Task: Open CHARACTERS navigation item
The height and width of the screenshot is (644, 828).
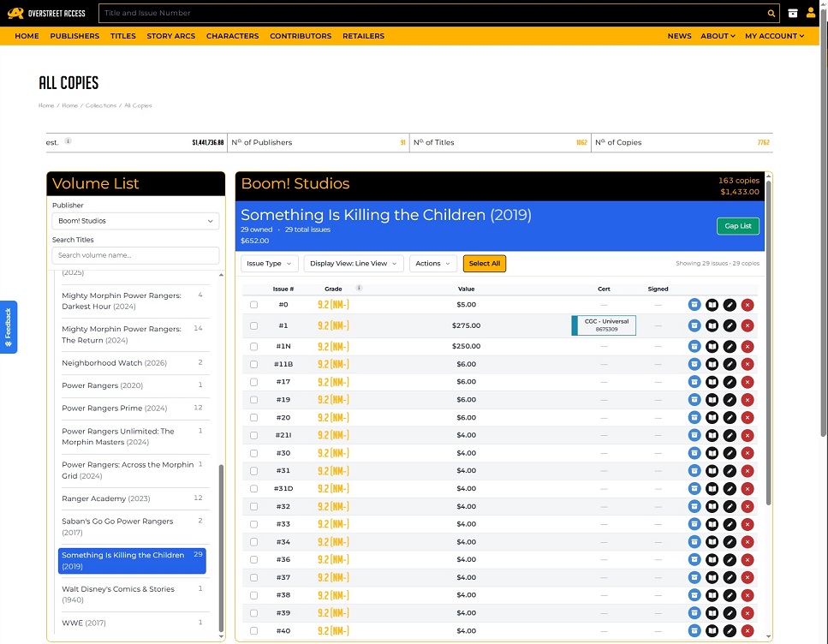Action: [x=232, y=36]
